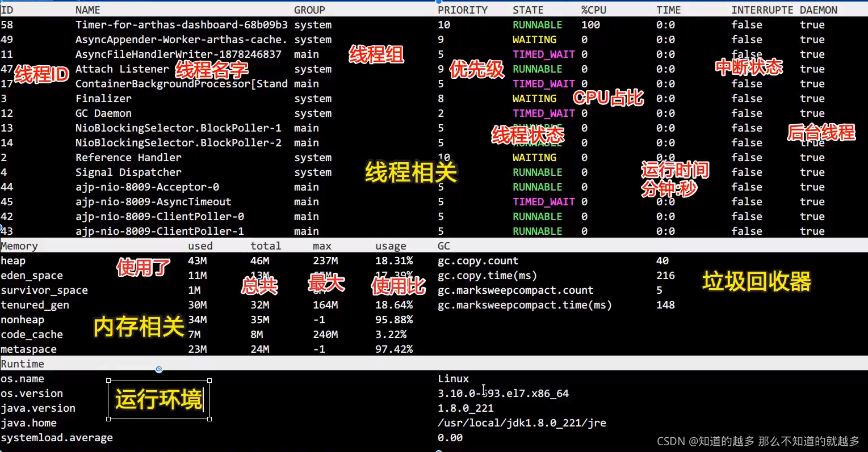Select the systemload.average label
Screen dimensions: 868x452
57,438
